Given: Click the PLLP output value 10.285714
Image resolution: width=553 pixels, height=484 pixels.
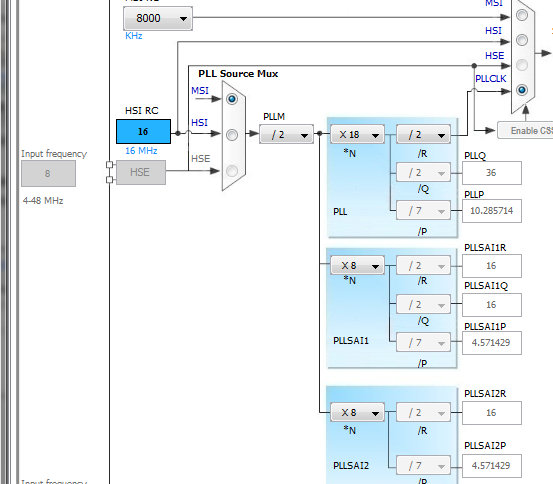Looking at the screenshot, I should (x=492, y=211).
